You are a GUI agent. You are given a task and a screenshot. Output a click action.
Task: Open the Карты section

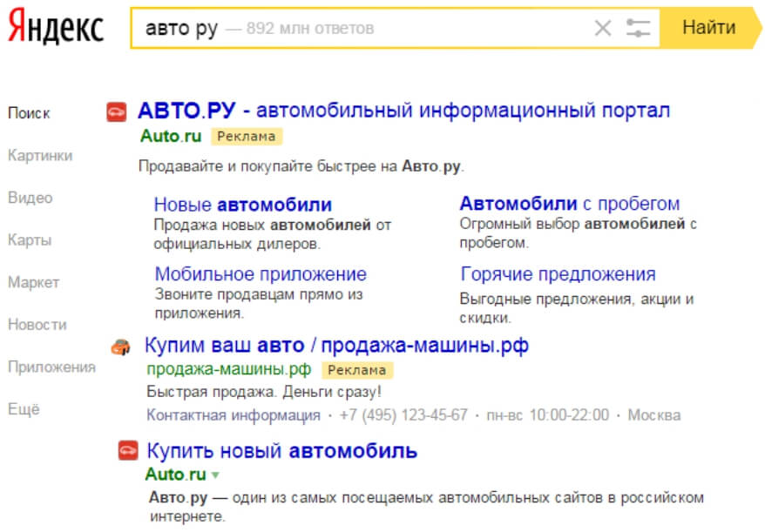[x=30, y=240]
